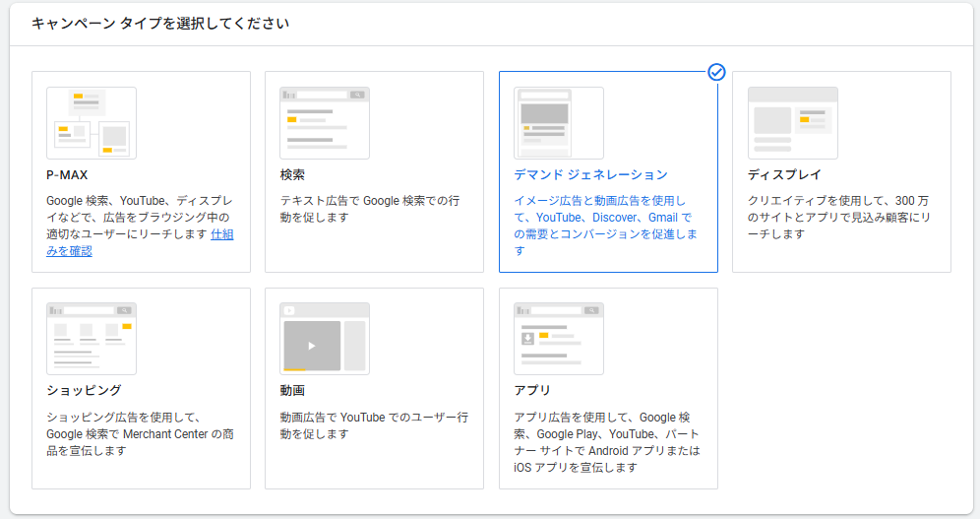The width and height of the screenshot is (980, 519).
Task: Click the blue checkmark on the selected card
Action: tap(717, 73)
